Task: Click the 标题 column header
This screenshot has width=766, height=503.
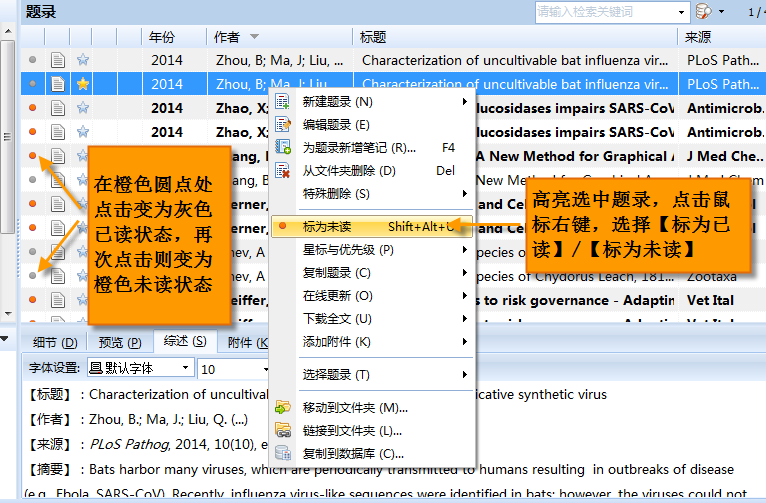Action: coord(515,37)
